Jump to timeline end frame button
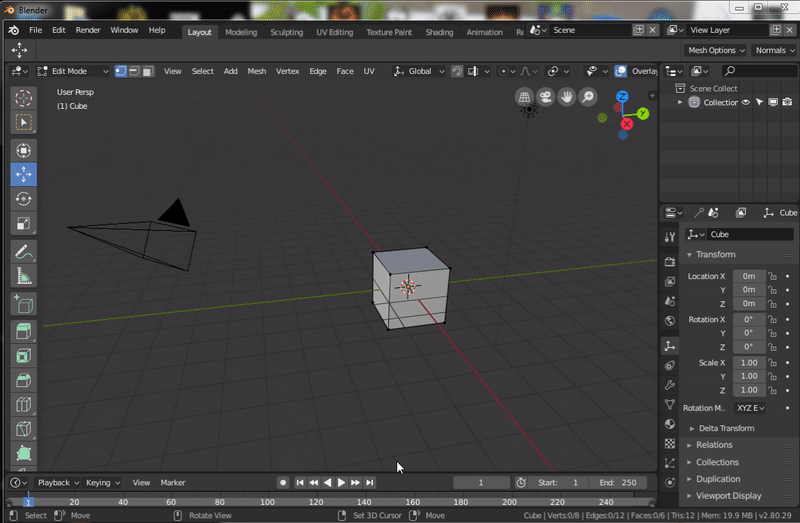The image size is (800, 523). tap(369, 482)
